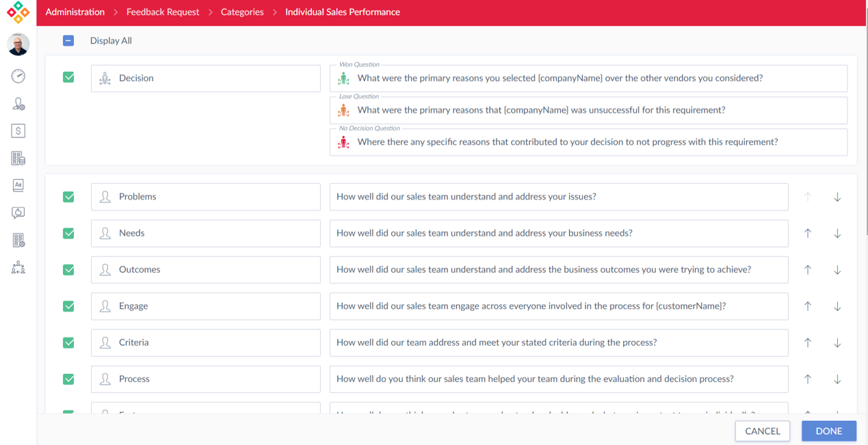Open the building with database icon
Image resolution: width=868 pixels, height=445 pixels.
tap(18, 158)
